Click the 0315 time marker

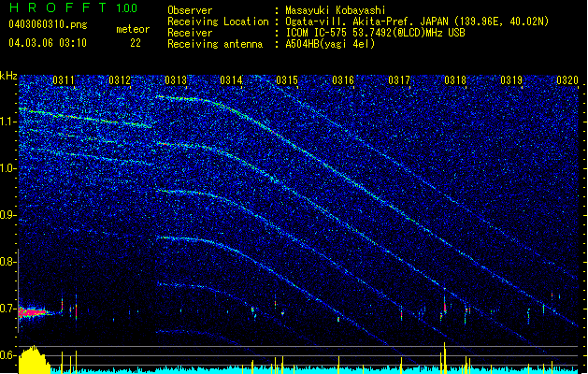[x=287, y=80]
